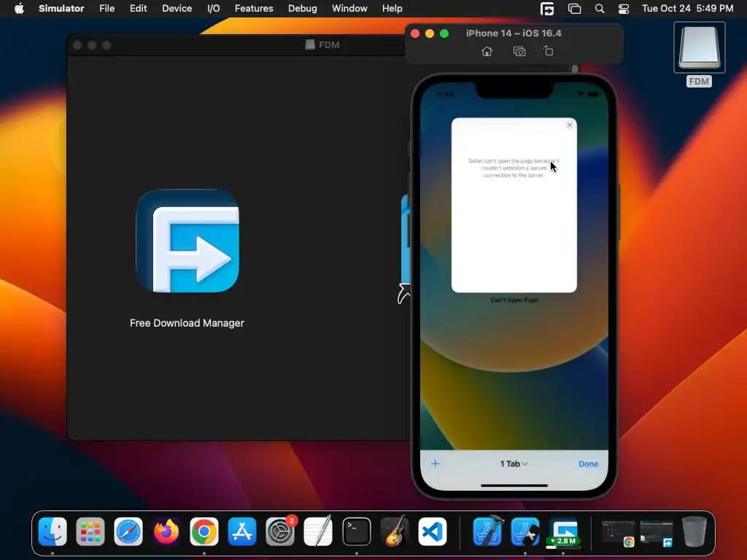Close the Safari tab showing Can't Open Page

[569, 125]
